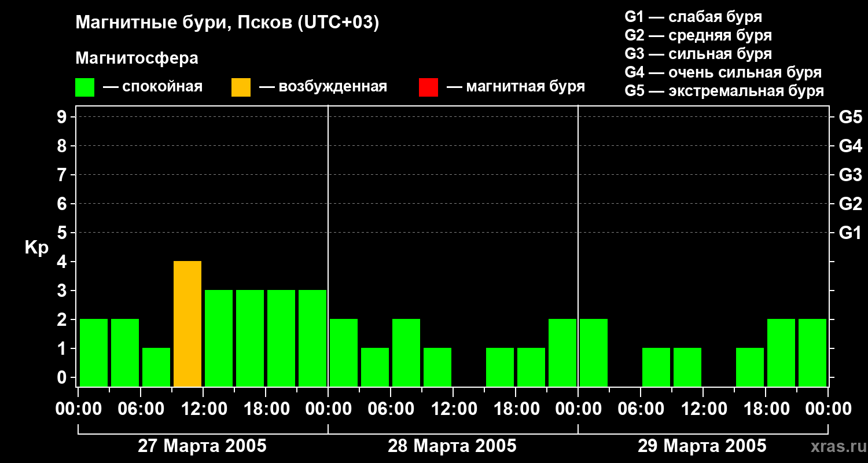Click the 'G3 — сильная буря' legend entry

(x=698, y=54)
